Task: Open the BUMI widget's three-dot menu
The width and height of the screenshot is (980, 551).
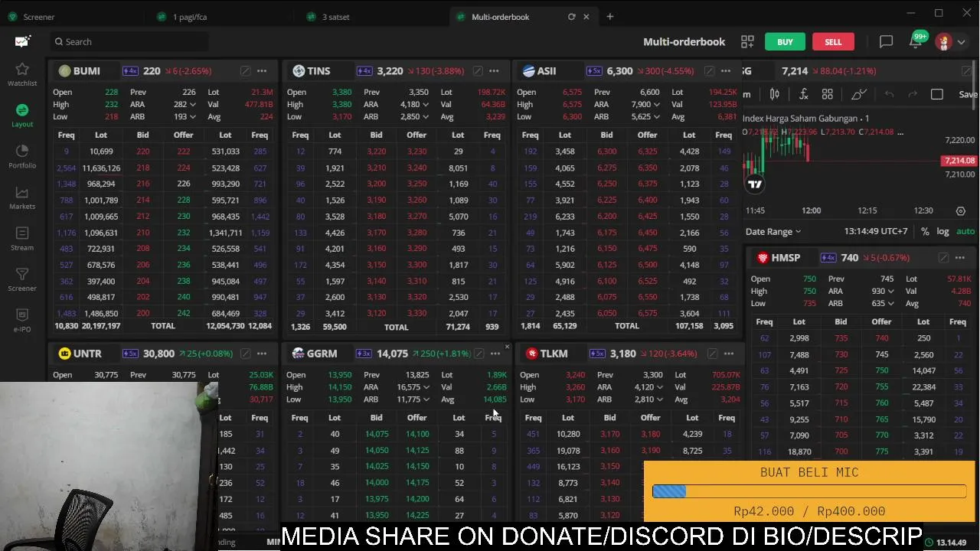Action: coord(262,71)
